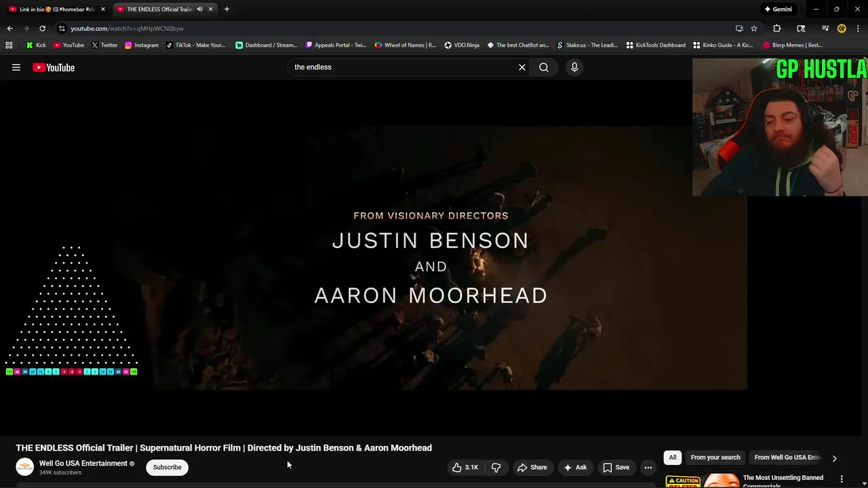Dislike the video with thumbs down

[496, 467]
